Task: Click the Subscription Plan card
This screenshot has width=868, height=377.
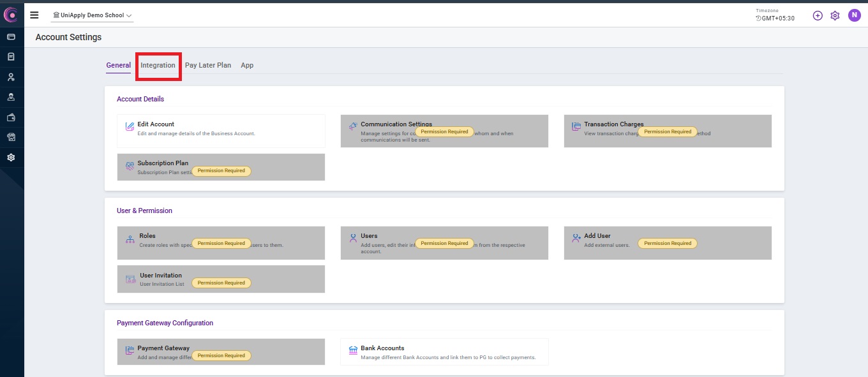Action: (221, 167)
